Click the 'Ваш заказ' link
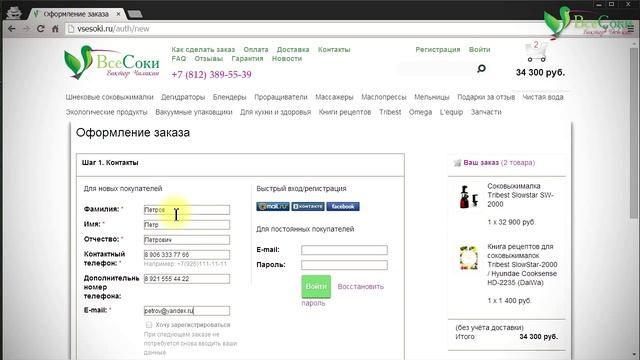This screenshot has height=360, width=640. coord(481,162)
